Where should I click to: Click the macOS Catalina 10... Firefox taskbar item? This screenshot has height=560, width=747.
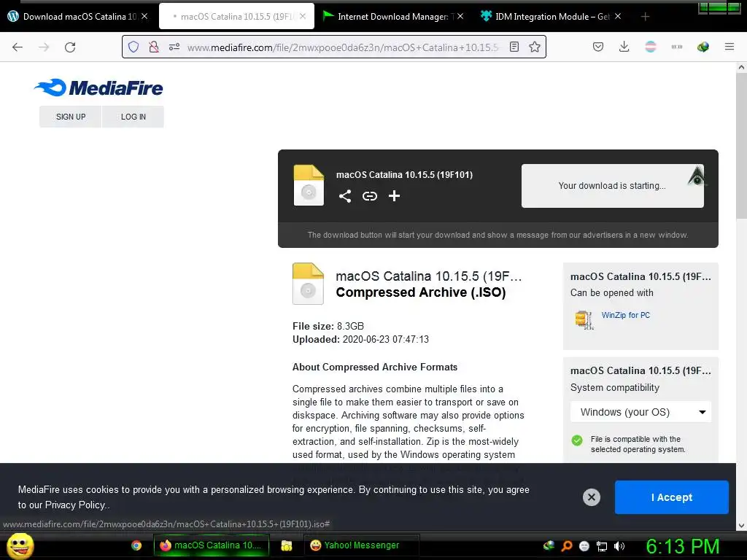(212, 545)
